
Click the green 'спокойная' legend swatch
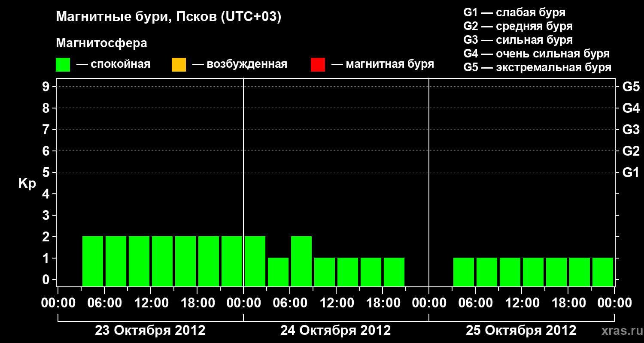click(63, 65)
